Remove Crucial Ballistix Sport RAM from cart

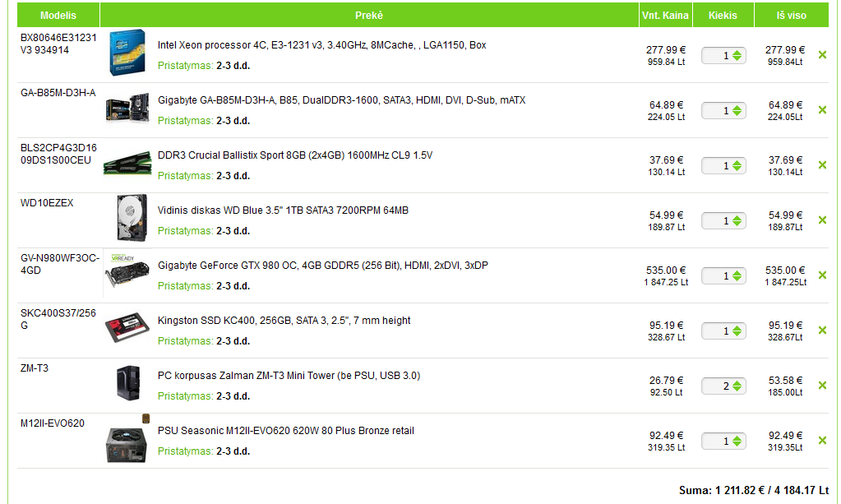click(822, 165)
